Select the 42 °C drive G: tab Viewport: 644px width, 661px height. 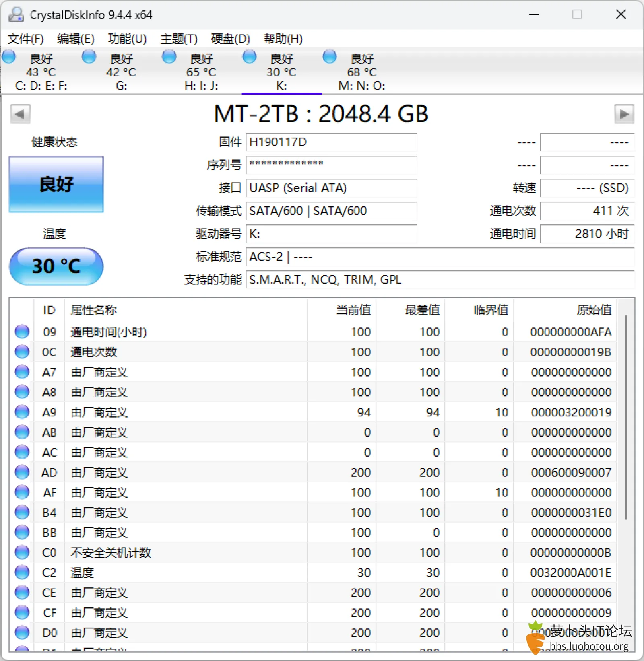[x=121, y=72]
